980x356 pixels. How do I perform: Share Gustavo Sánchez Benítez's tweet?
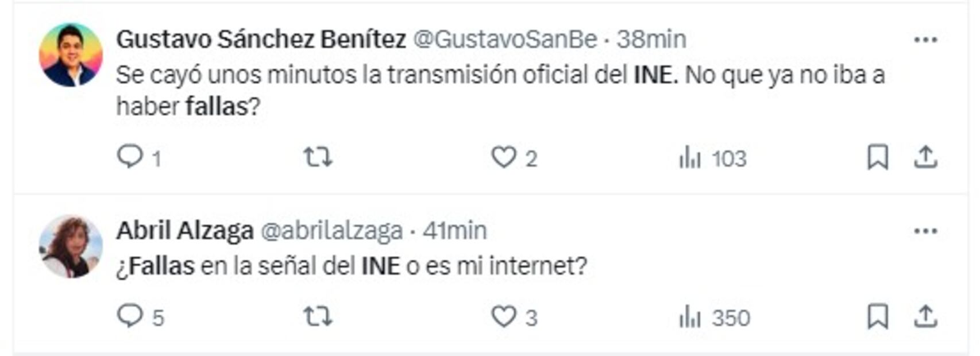point(925,157)
